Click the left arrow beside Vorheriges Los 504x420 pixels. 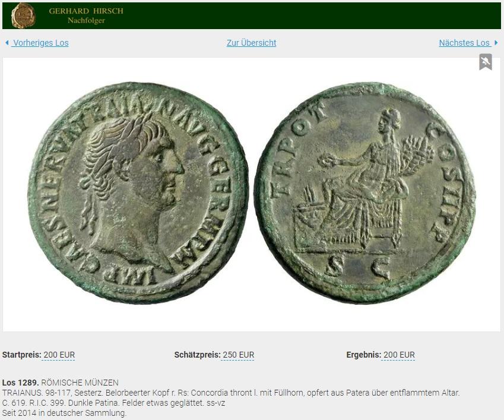coord(7,42)
